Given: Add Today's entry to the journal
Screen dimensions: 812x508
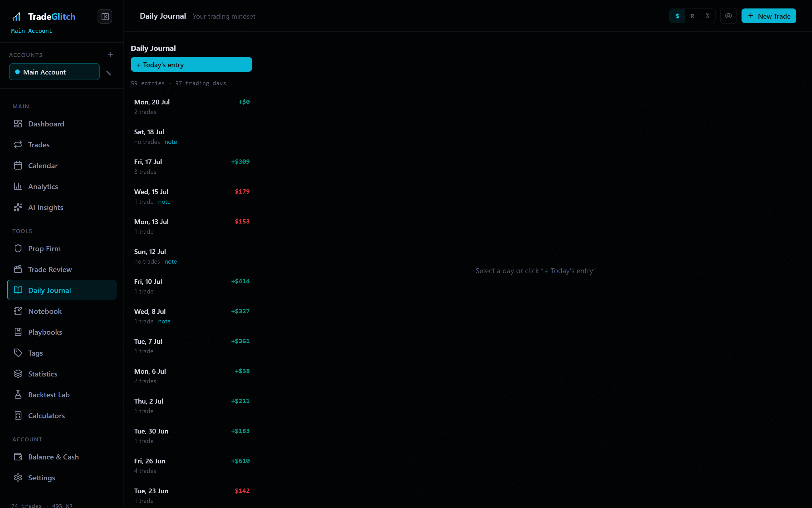Looking at the screenshot, I should point(191,65).
